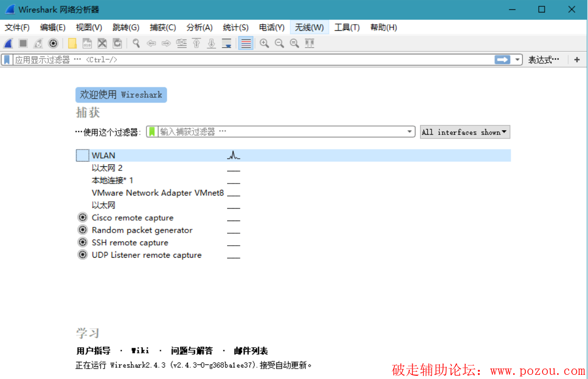Viewport: 588px width, 379px height.
Task: Click the display filter bookmark icon
Action: tap(7, 60)
